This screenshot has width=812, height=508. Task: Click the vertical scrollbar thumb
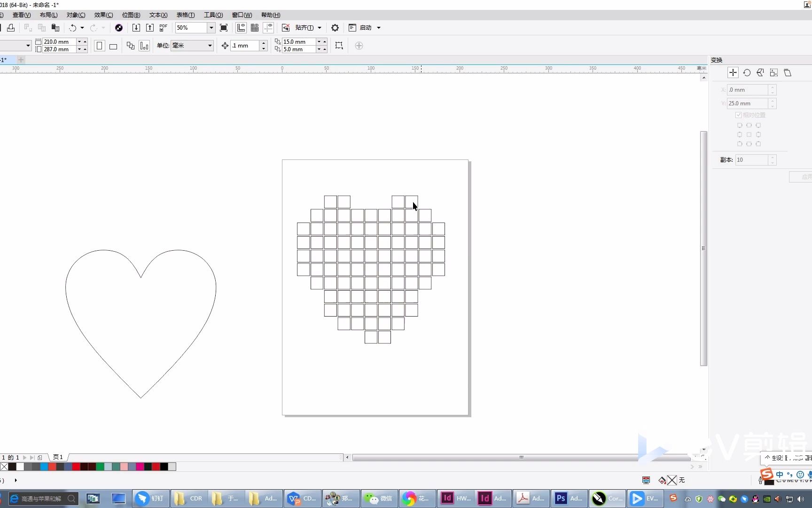point(703,248)
